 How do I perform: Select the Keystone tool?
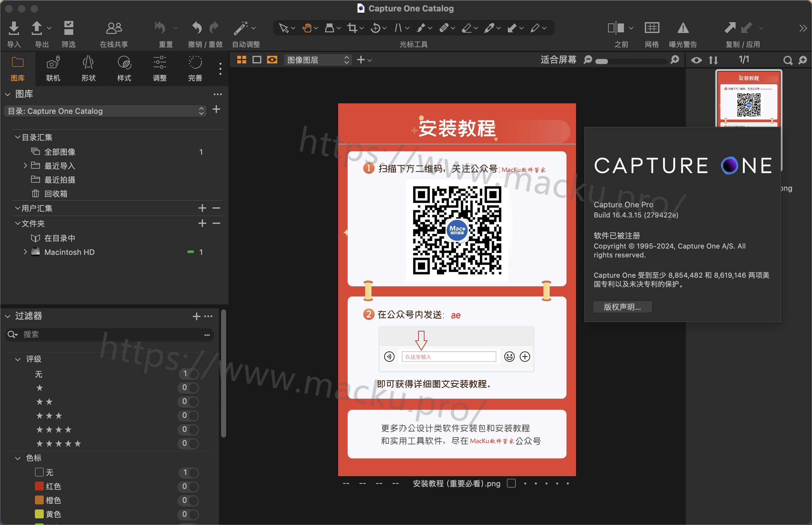[398, 28]
